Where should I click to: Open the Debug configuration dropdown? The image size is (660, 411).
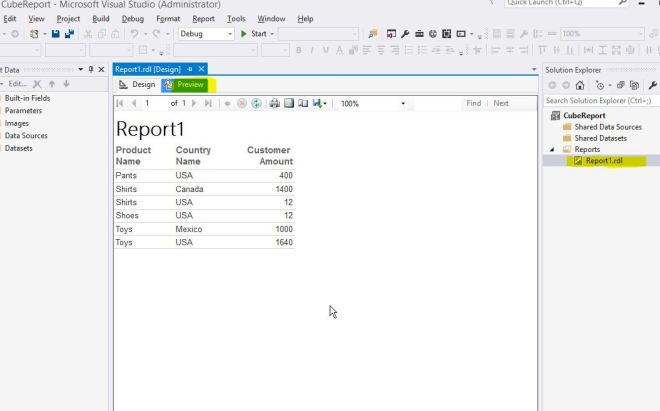click(x=229, y=34)
